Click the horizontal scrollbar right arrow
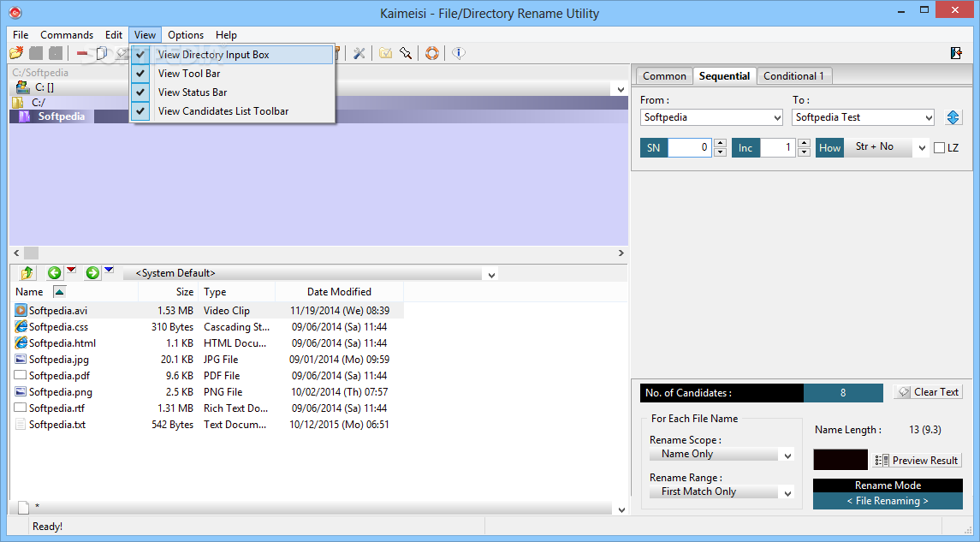The height and width of the screenshot is (542, 980). pyautogui.click(x=621, y=253)
